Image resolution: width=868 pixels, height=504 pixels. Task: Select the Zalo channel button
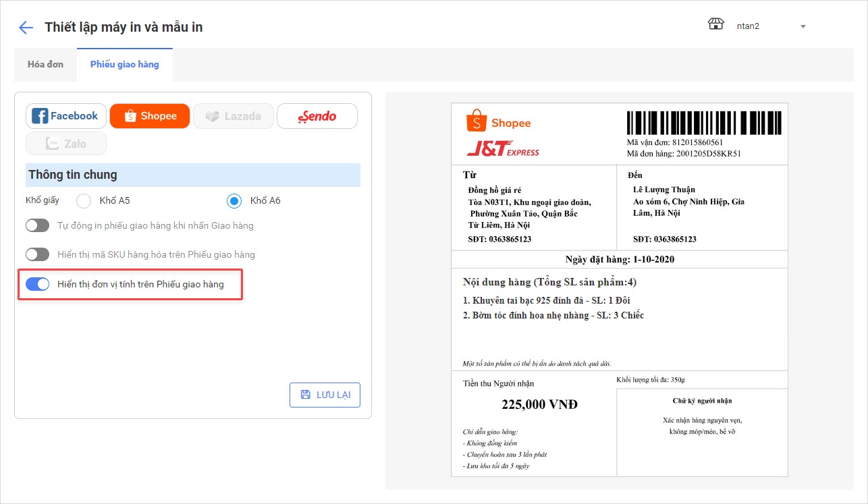coord(66,144)
